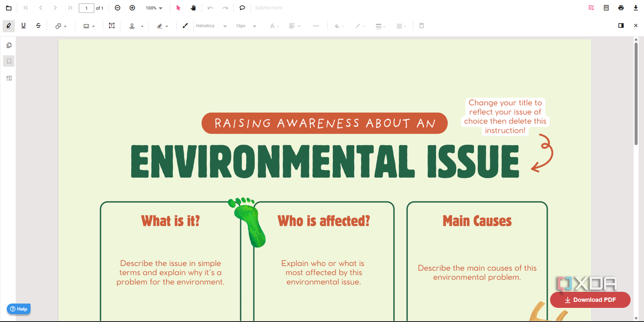Select the strikethrough annotation tool

[x=38, y=26]
